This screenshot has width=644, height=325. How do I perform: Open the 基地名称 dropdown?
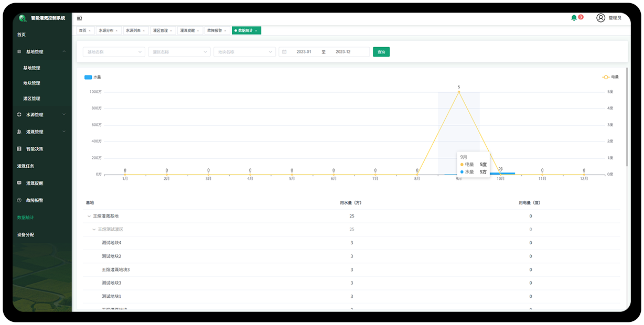[114, 52]
